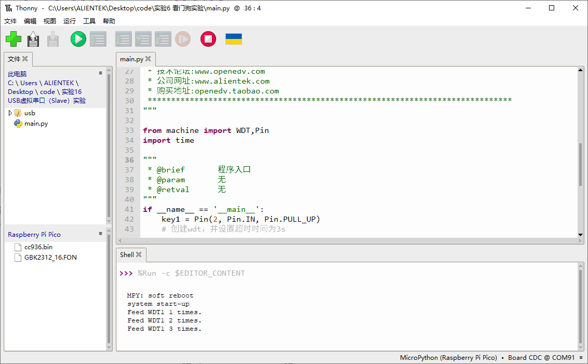588x364 pixels.
Task: Click the key1 = Pin(2...) code line
Action: tap(240, 219)
